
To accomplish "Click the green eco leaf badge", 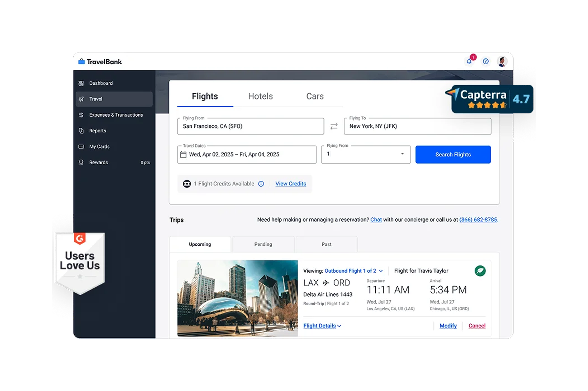I will point(480,271).
